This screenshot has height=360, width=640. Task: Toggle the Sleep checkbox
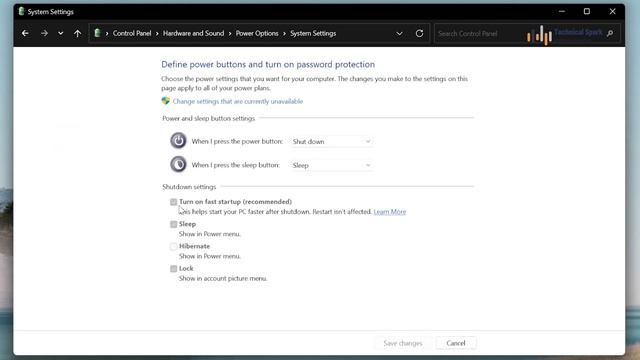click(173, 224)
